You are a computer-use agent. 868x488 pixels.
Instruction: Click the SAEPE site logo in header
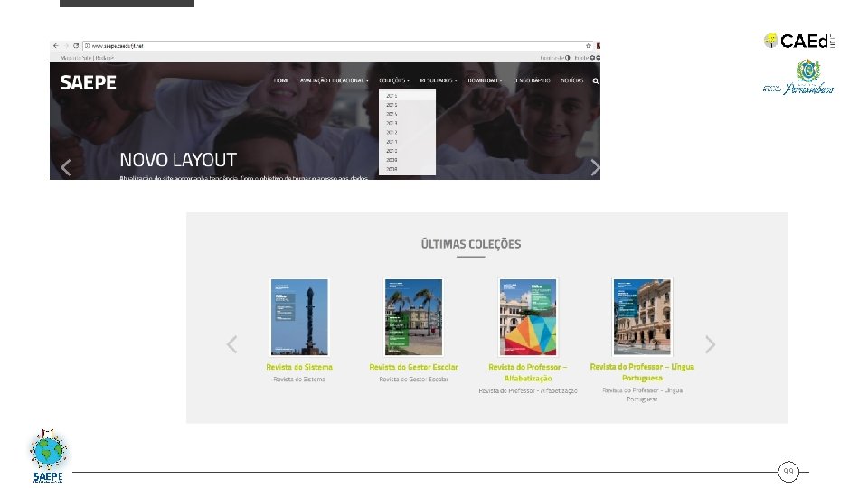[88, 82]
